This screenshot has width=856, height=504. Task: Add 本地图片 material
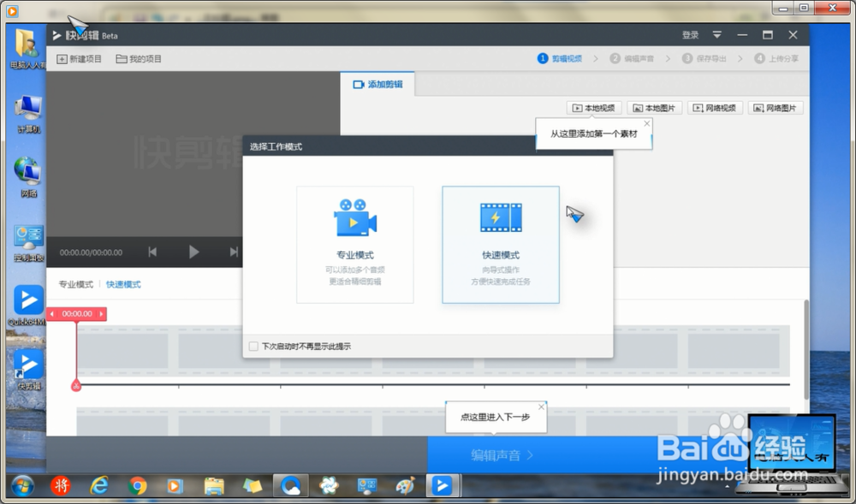(655, 108)
